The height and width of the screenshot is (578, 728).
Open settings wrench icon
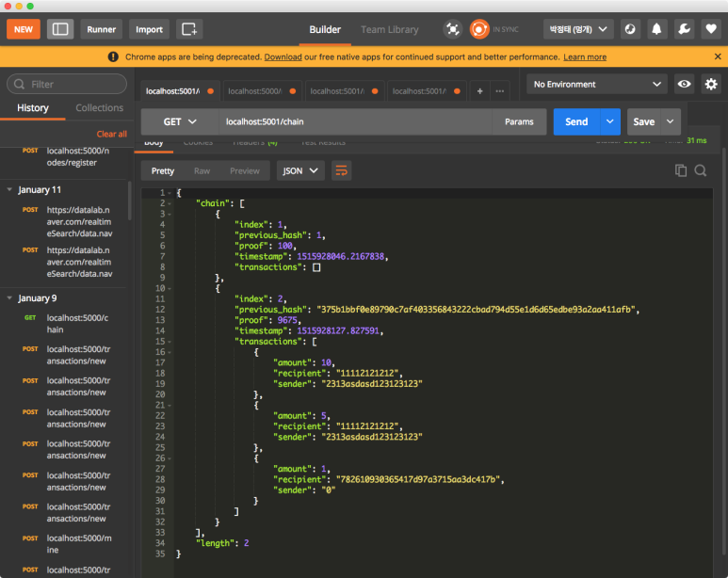point(684,29)
